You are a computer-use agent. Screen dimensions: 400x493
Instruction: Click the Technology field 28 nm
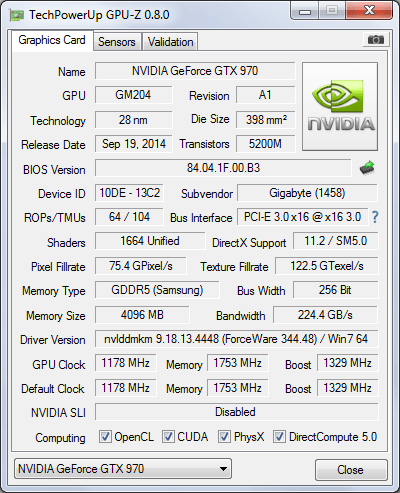tap(133, 120)
